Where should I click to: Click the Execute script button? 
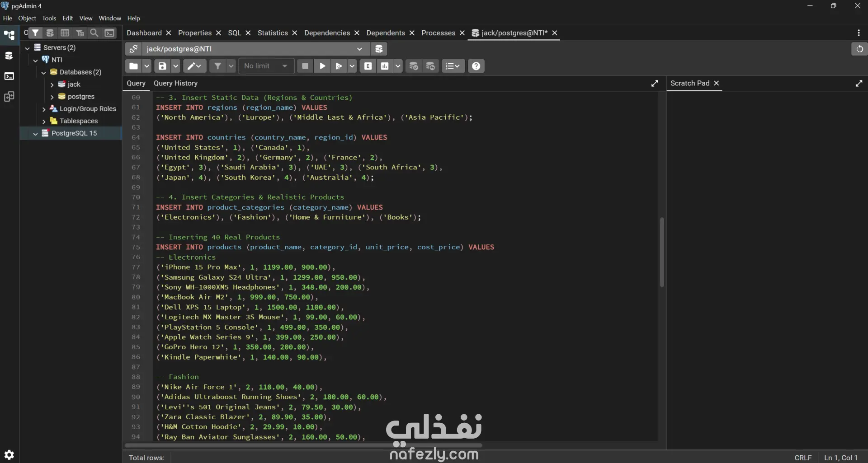coord(339,66)
